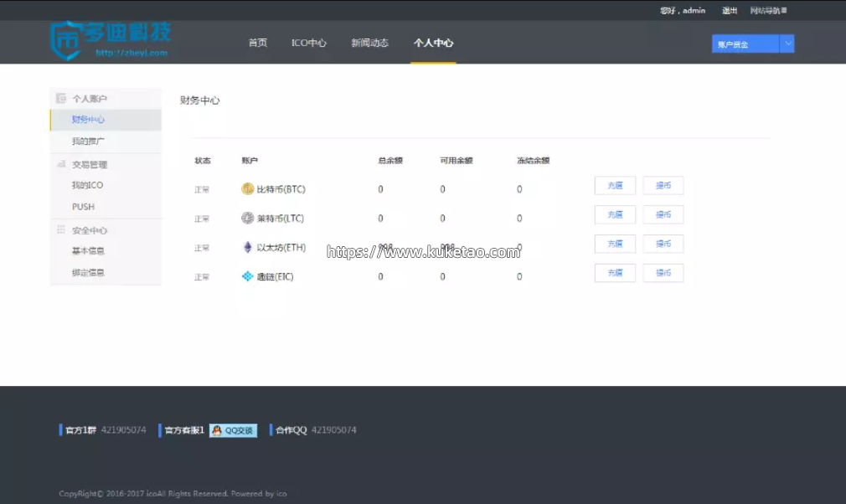846x504 pixels.
Task: Open the 新闻动态 navigation tab
Action: (x=369, y=43)
